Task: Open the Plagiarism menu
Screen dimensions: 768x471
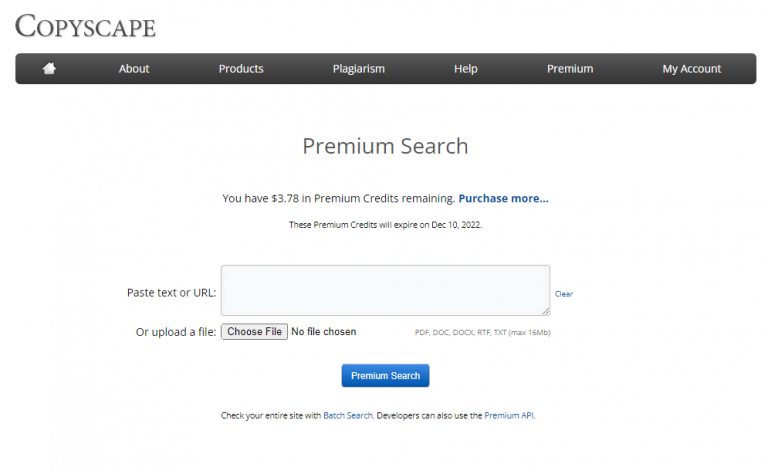Action: [359, 69]
